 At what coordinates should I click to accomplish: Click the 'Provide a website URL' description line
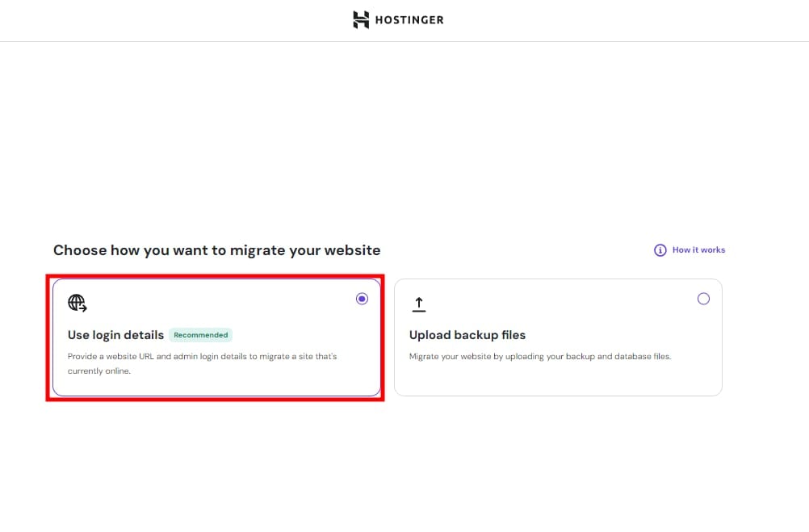[202, 356]
